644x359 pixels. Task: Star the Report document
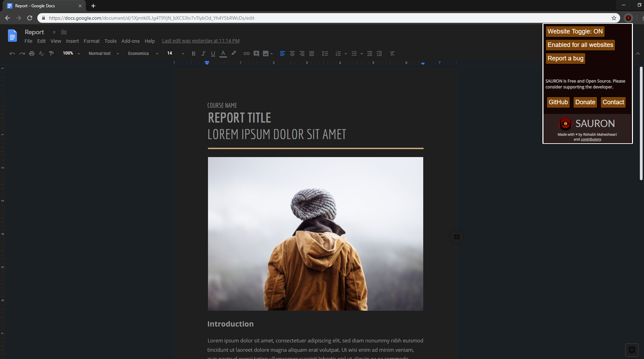coord(54,32)
